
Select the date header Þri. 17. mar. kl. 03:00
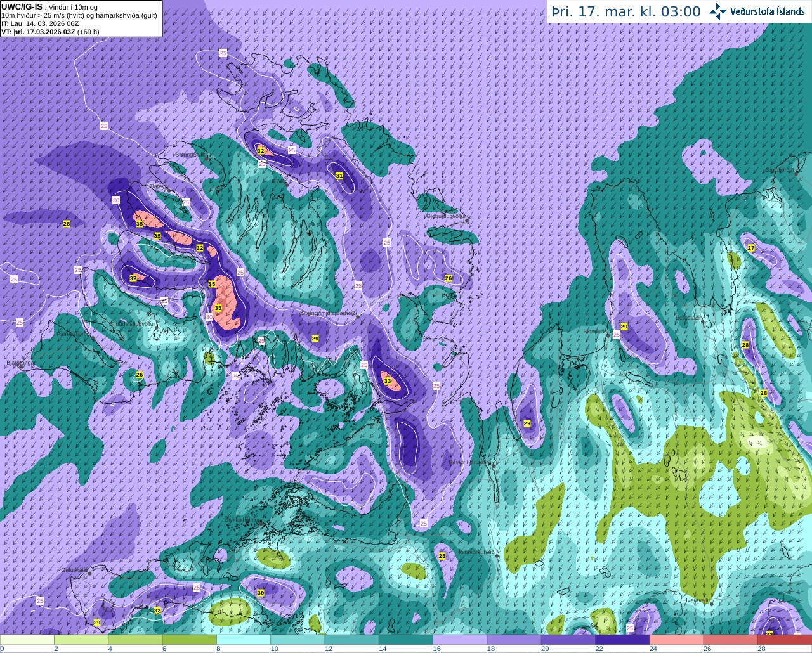tap(626, 11)
